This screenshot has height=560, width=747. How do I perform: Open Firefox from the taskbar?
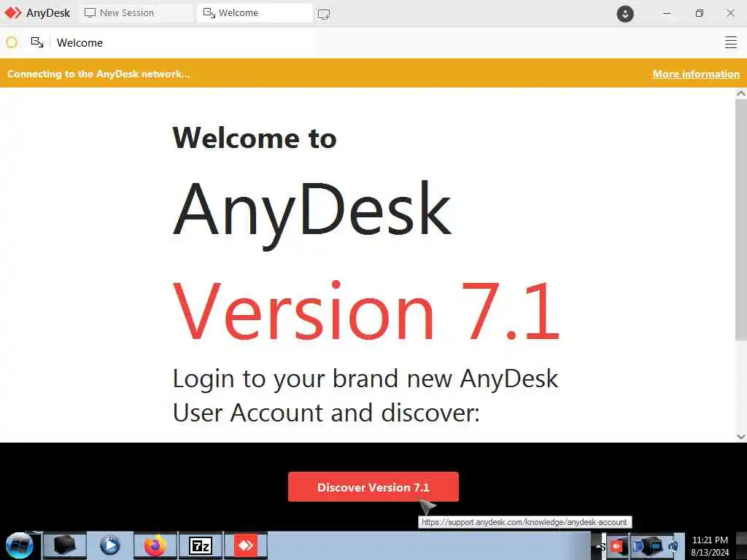tap(155, 545)
